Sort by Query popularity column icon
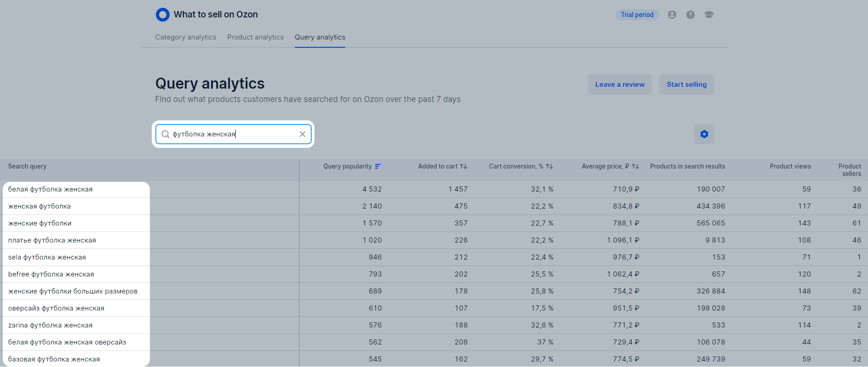Screen dimensions: 868x367 pos(377,166)
